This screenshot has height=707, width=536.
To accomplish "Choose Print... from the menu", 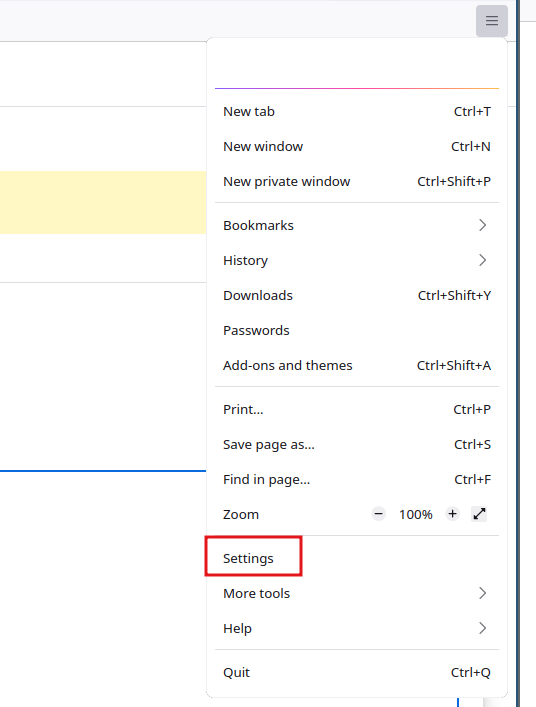I will [x=357, y=409].
